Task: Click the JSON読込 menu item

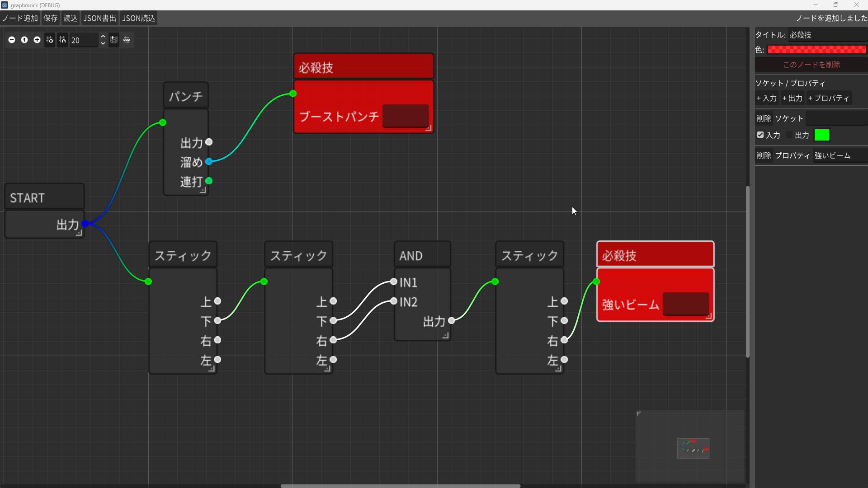Action: click(139, 18)
